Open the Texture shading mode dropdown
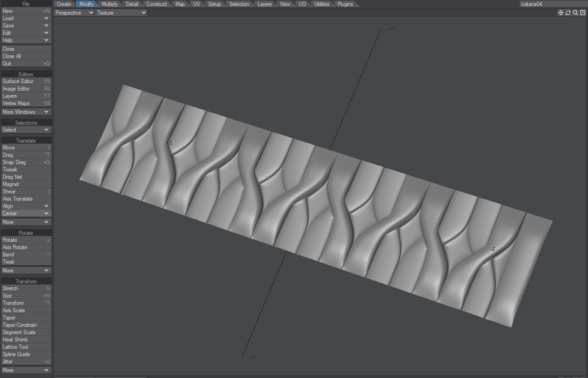This screenshot has height=378, width=588. click(121, 13)
